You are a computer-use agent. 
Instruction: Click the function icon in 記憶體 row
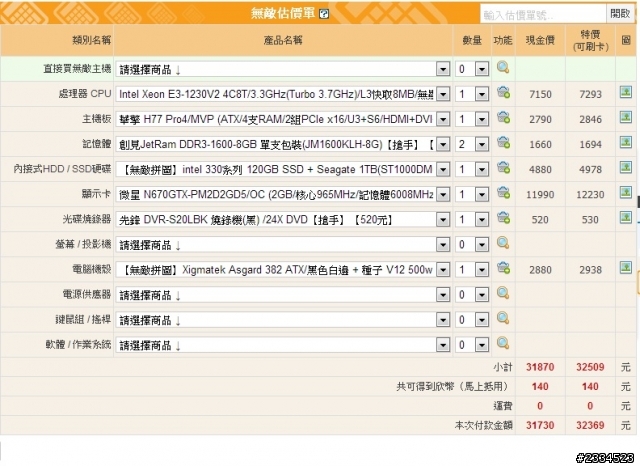(x=503, y=143)
